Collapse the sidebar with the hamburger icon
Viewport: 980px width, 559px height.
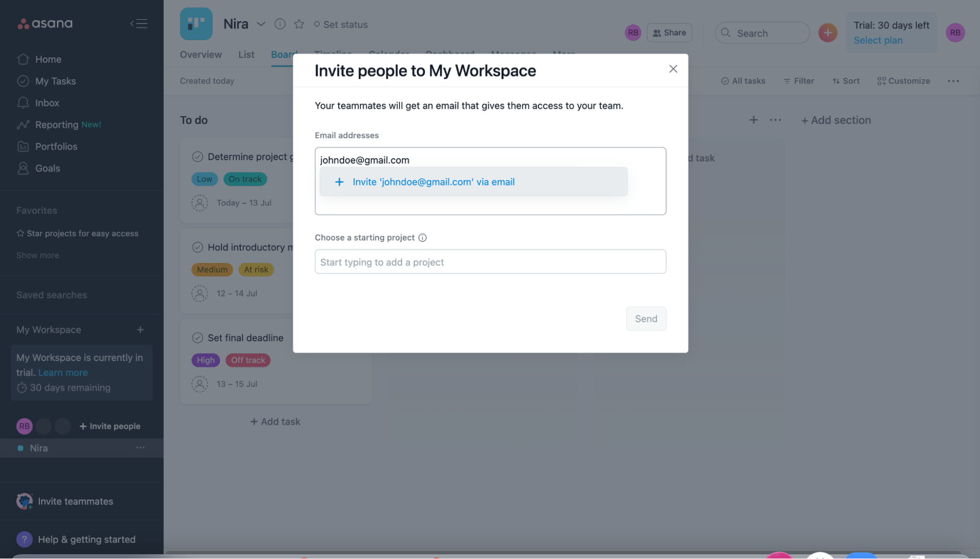[x=139, y=24]
